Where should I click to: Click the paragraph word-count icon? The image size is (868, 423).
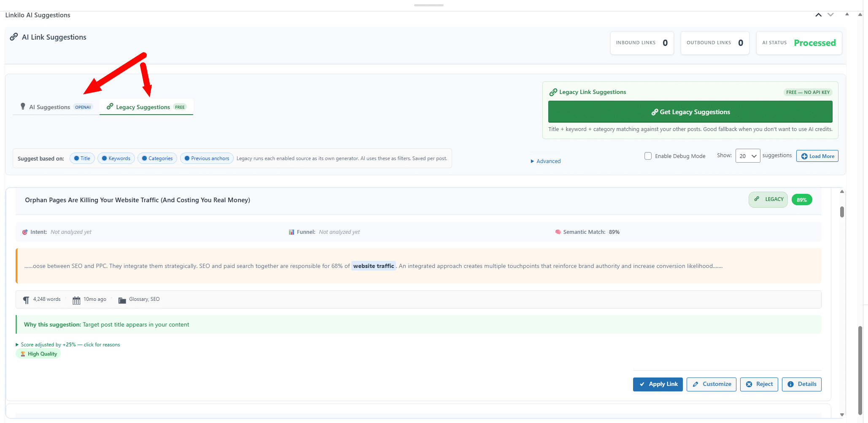tap(26, 300)
